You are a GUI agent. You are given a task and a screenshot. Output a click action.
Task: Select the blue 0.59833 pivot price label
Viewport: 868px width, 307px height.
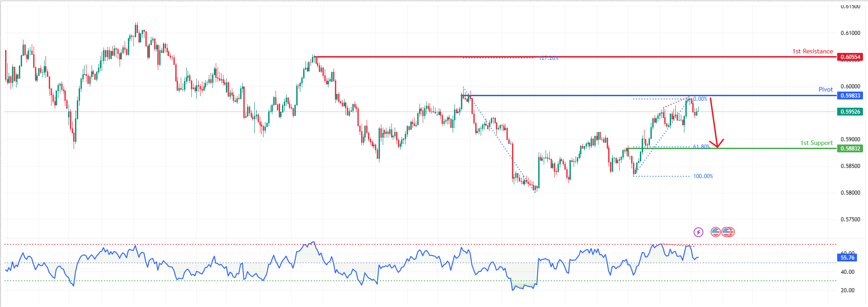click(850, 96)
